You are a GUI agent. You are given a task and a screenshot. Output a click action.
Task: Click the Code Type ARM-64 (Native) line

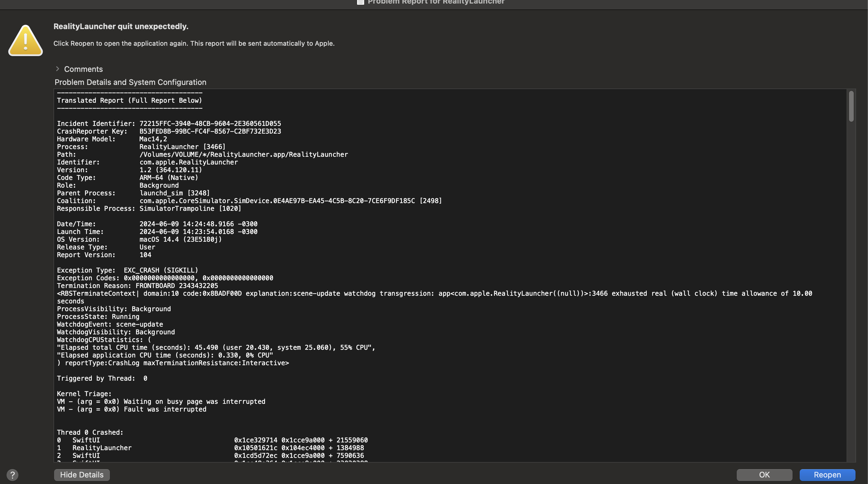[127, 178]
